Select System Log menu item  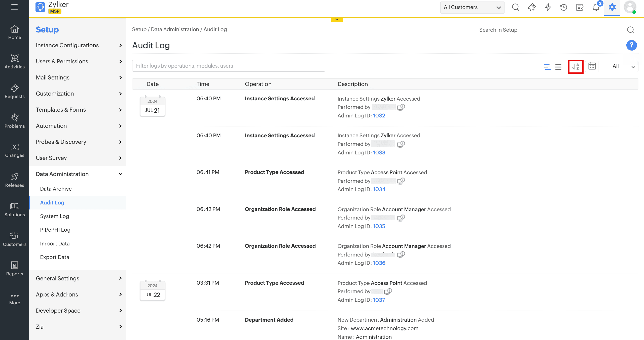click(x=54, y=216)
